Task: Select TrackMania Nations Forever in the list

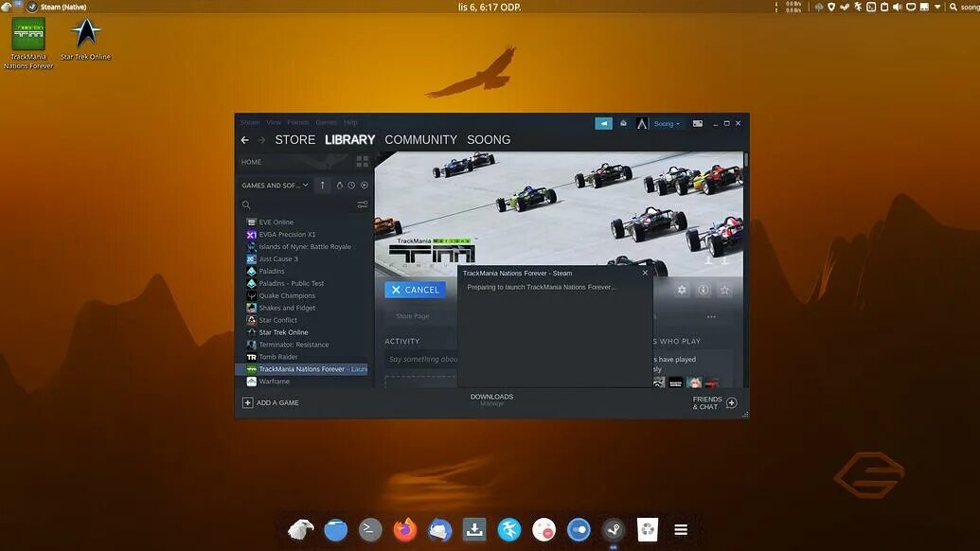Action: (303, 369)
